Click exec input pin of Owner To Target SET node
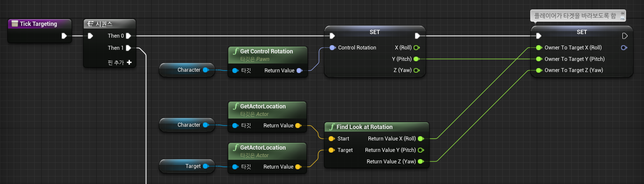644x184 pixels. [538, 36]
